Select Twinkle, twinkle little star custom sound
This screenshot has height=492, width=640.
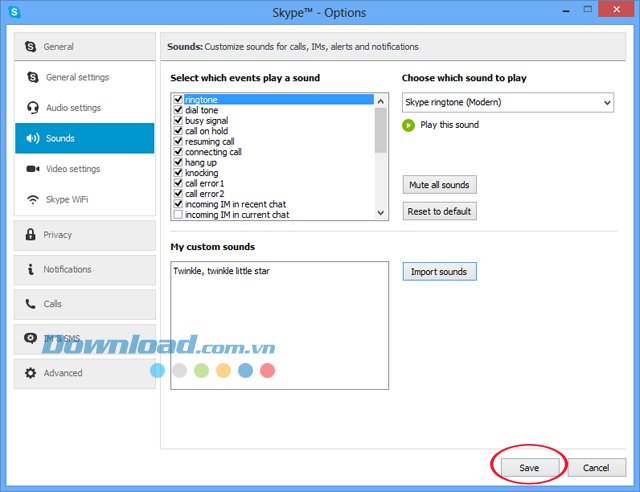pyautogui.click(x=221, y=271)
